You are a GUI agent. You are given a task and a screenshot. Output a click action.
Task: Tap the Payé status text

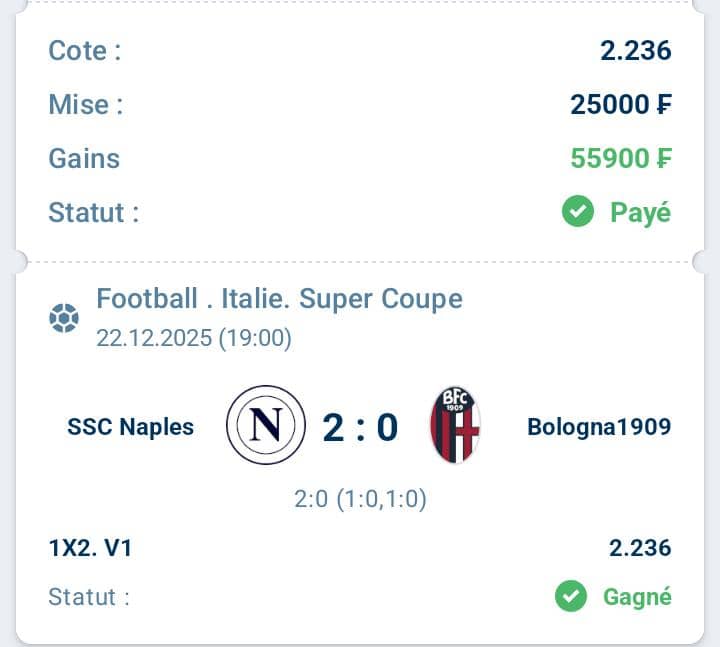(640, 212)
